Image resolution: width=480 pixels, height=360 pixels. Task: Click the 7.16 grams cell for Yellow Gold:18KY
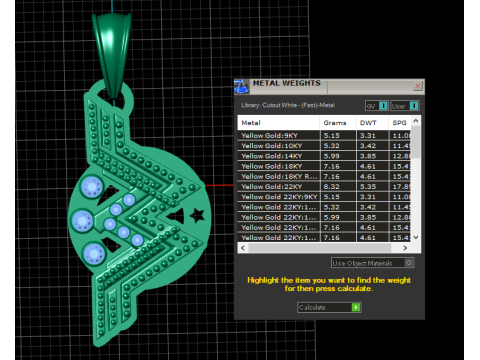tap(338, 166)
